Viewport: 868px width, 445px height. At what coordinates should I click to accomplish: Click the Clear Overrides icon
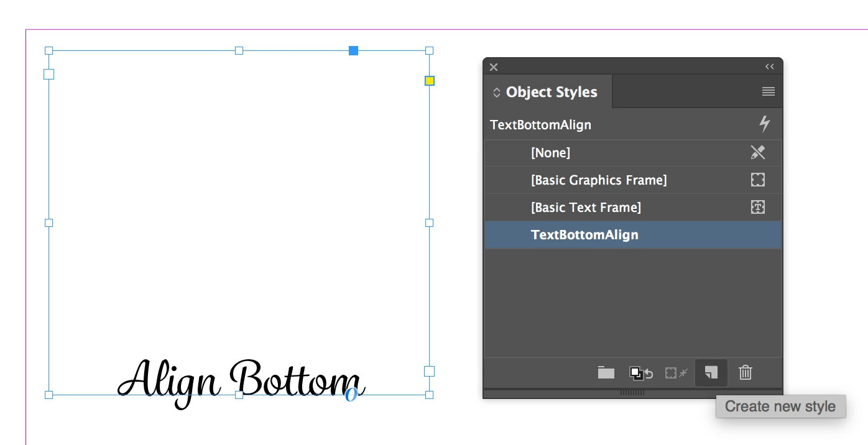pyautogui.click(x=641, y=373)
